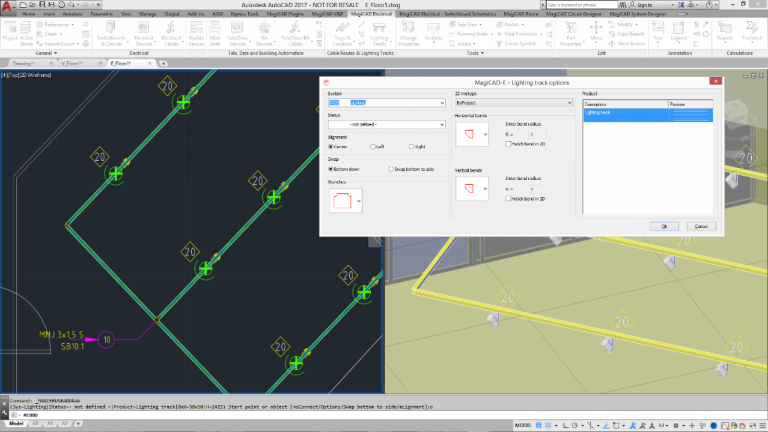This screenshot has width=768, height=432.
Task: Expand the Horizontal bends shape dropdown
Action: tap(485, 135)
